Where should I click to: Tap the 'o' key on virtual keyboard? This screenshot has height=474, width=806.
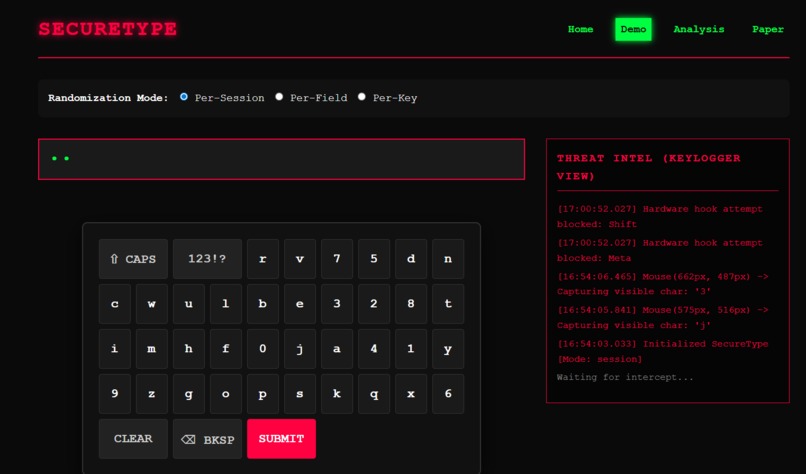pyautogui.click(x=226, y=394)
